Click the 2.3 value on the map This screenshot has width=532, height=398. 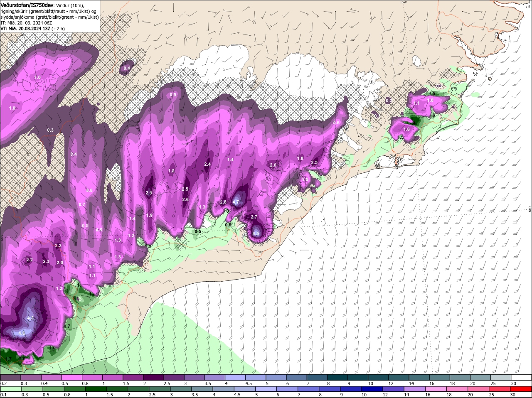coord(46,261)
